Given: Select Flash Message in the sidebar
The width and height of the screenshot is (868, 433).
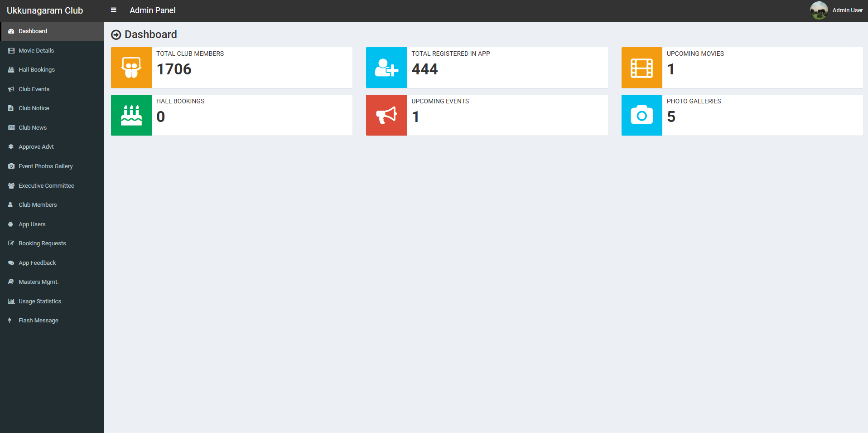Looking at the screenshot, I should (x=39, y=321).
